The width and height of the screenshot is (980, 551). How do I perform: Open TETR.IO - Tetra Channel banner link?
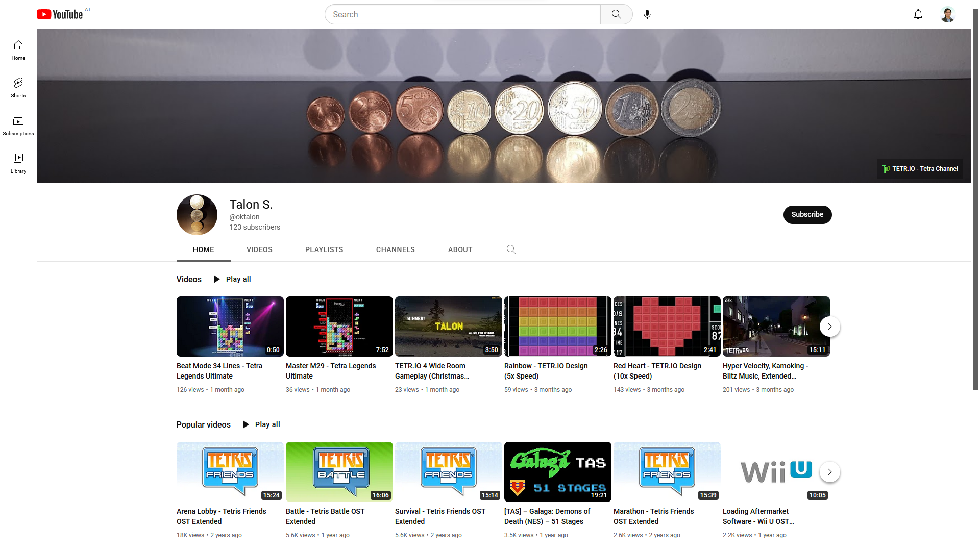tap(920, 169)
